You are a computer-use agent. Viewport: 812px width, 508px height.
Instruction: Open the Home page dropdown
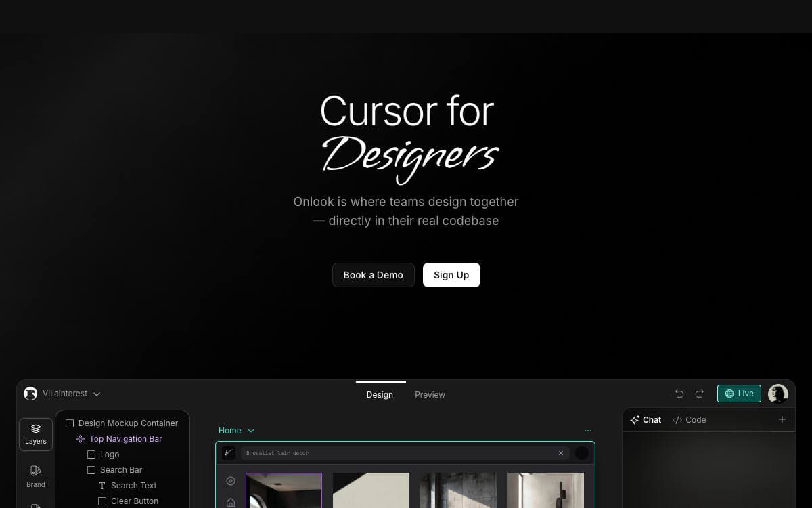(236, 430)
